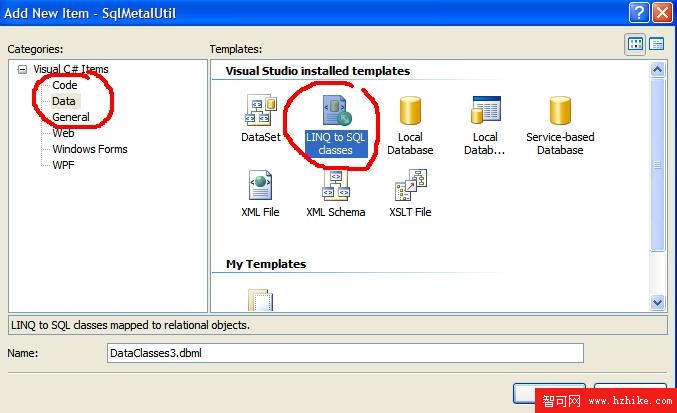Select the General category

71,117
